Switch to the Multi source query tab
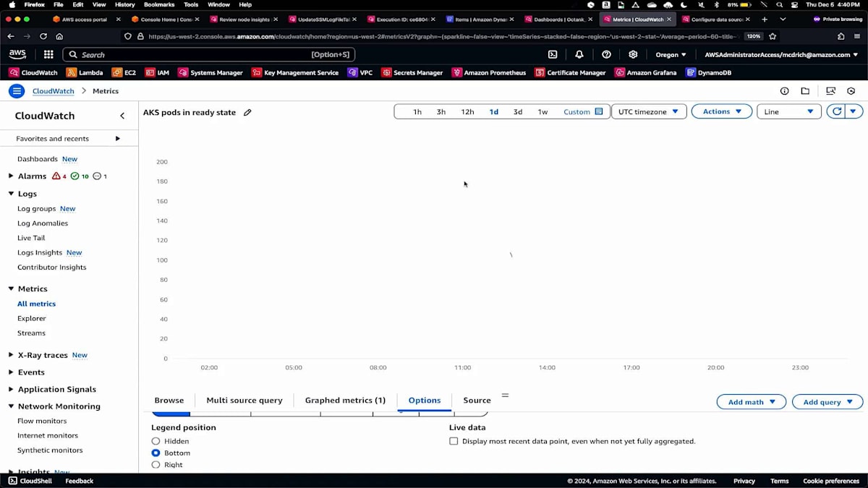 tap(244, 400)
